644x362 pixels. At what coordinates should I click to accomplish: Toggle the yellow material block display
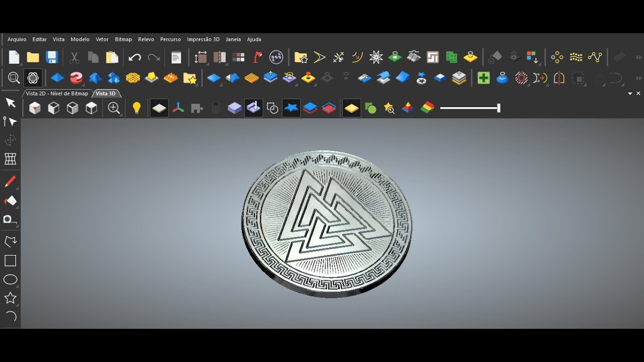(x=351, y=108)
